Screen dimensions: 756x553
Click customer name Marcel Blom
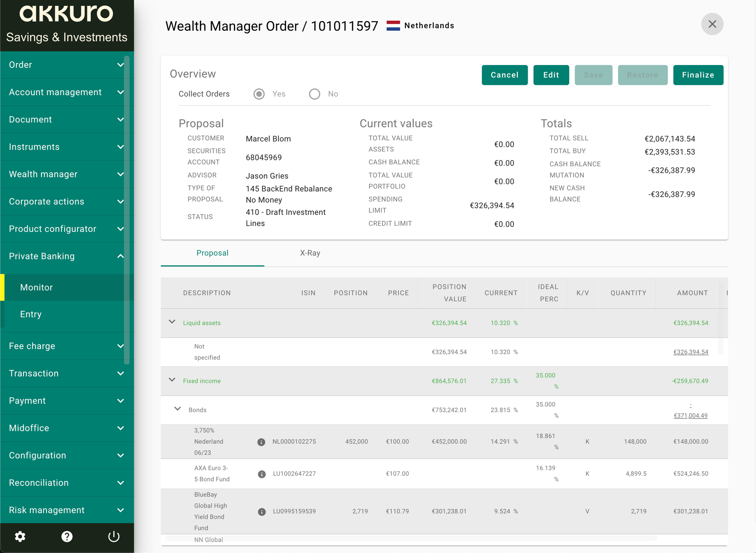click(268, 139)
